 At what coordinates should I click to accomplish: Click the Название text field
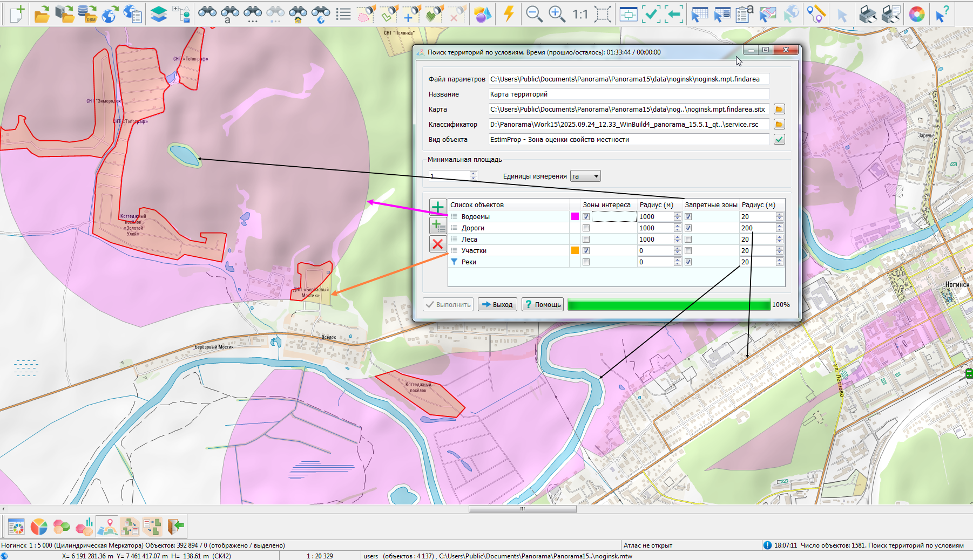tap(629, 94)
